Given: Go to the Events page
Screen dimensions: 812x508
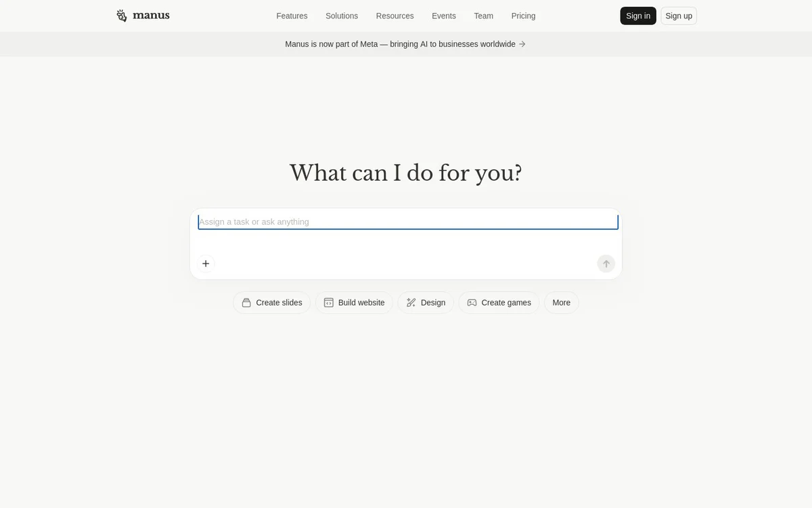Looking at the screenshot, I should (x=444, y=16).
